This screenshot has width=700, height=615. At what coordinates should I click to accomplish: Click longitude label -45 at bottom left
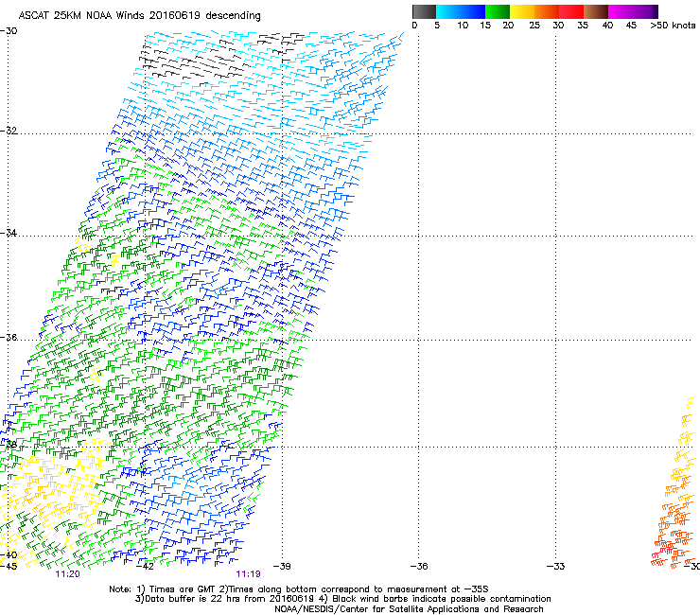(x=9, y=567)
